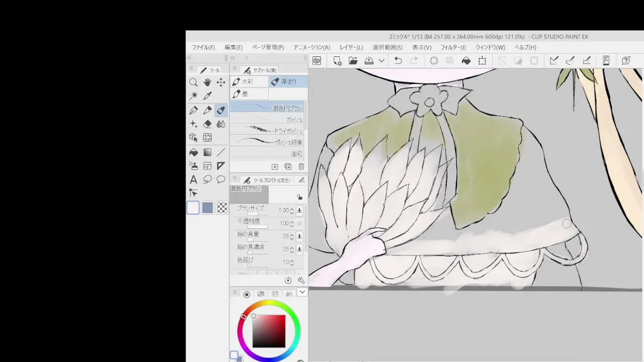The width and height of the screenshot is (644, 362).
Task: Select the Balloon tool
Action: 221,179
